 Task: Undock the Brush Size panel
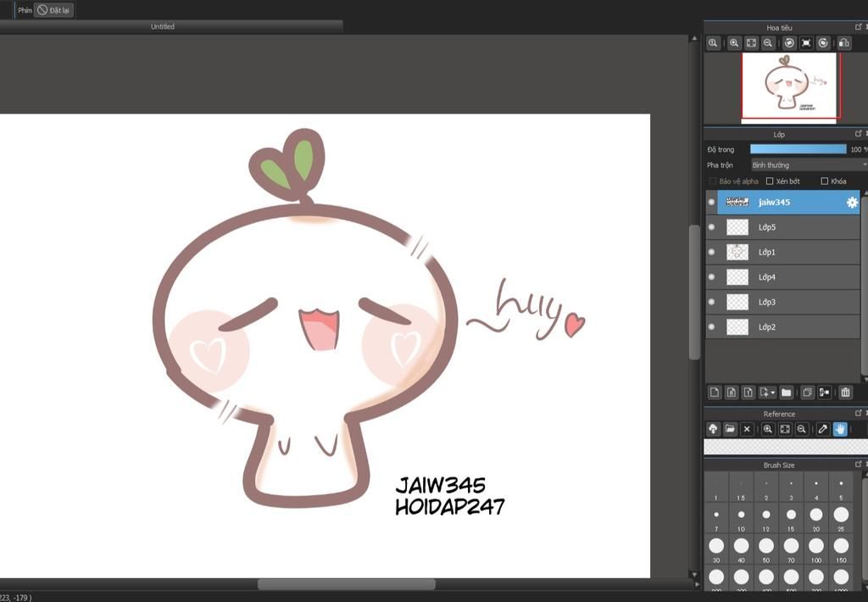pos(859,464)
